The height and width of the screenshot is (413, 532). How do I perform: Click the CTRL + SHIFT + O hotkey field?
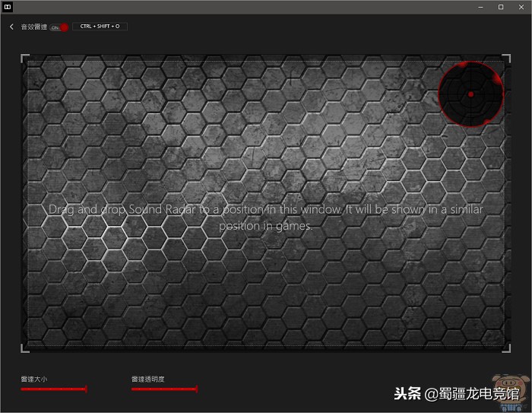click(x=100, y=26)
